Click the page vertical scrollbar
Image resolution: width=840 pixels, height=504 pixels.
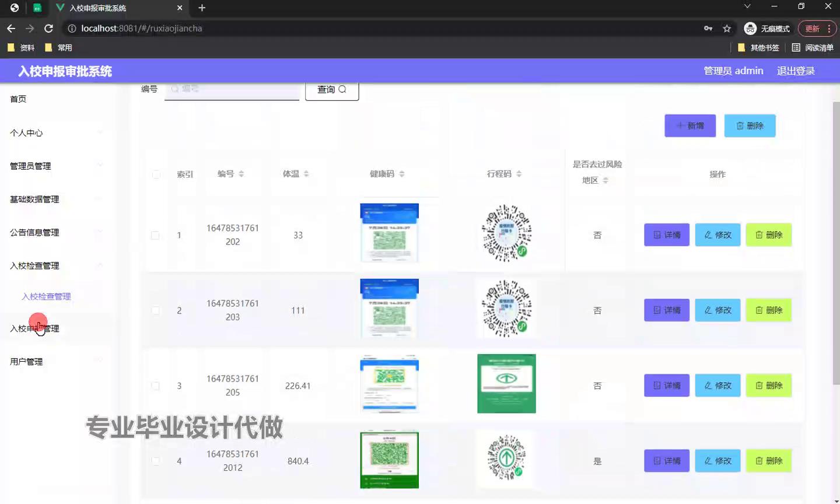(x=836, y=245)
